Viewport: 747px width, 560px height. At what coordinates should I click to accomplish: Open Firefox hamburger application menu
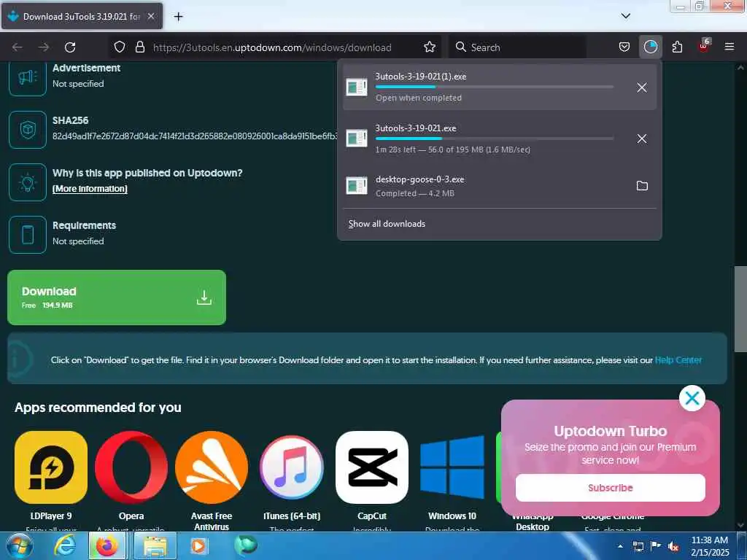coord(729,47)
